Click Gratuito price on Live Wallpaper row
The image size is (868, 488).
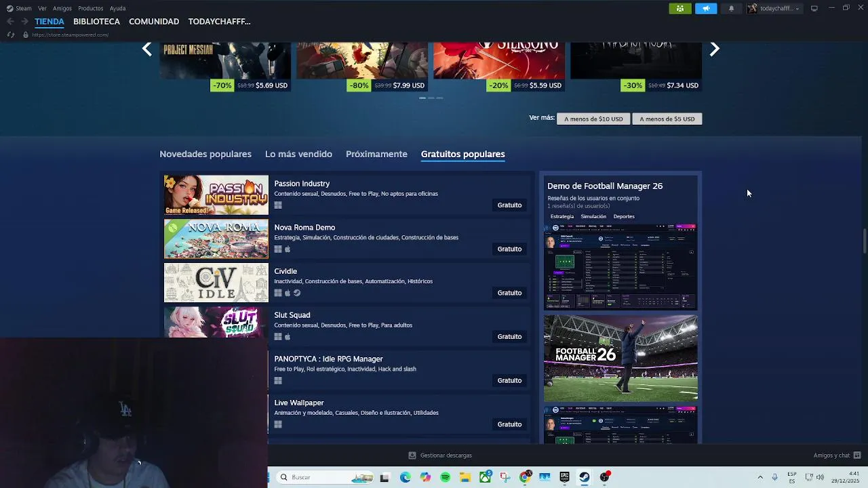[x=509, y=424]
